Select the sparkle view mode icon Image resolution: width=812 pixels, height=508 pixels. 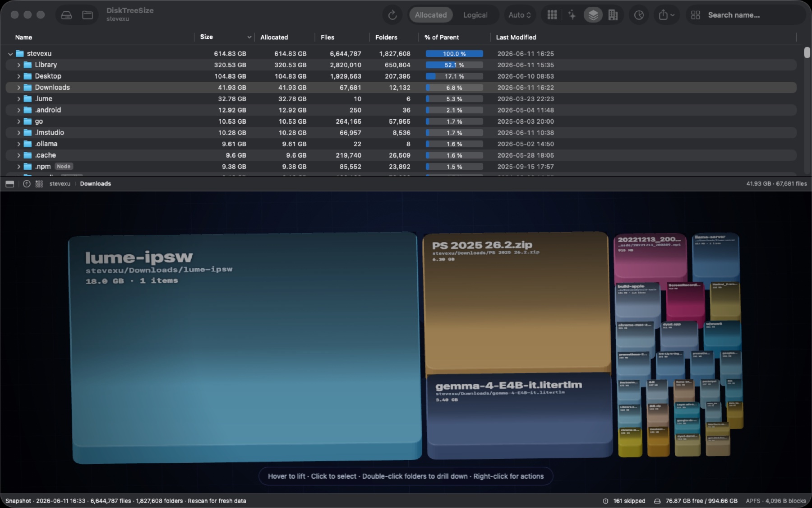(572, 15)
